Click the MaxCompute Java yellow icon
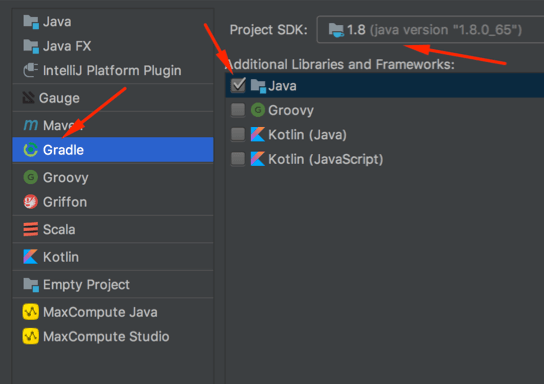The width and height of the screenshot is (544, 384). pos(31,312)
